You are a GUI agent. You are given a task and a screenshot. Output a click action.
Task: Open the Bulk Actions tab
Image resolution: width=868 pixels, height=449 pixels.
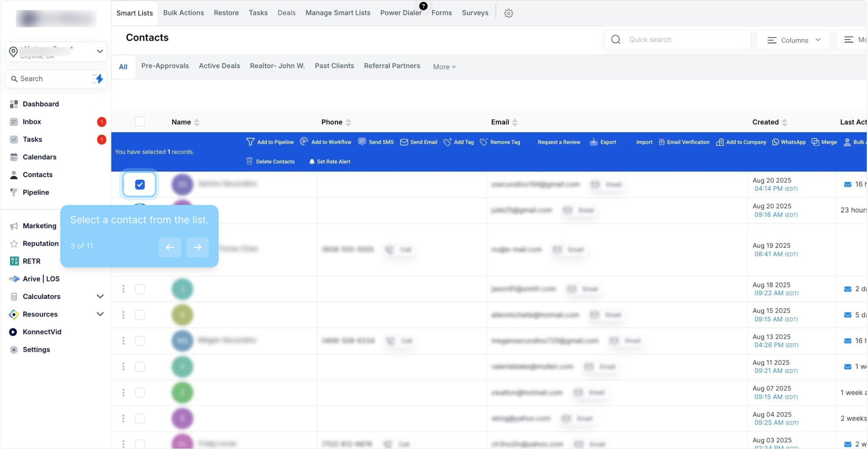pos(183,13)
